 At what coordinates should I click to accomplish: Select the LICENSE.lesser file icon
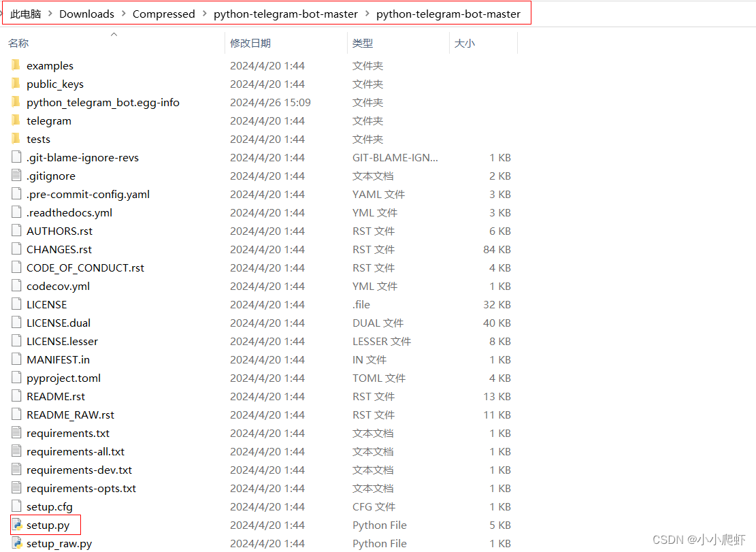16,341
